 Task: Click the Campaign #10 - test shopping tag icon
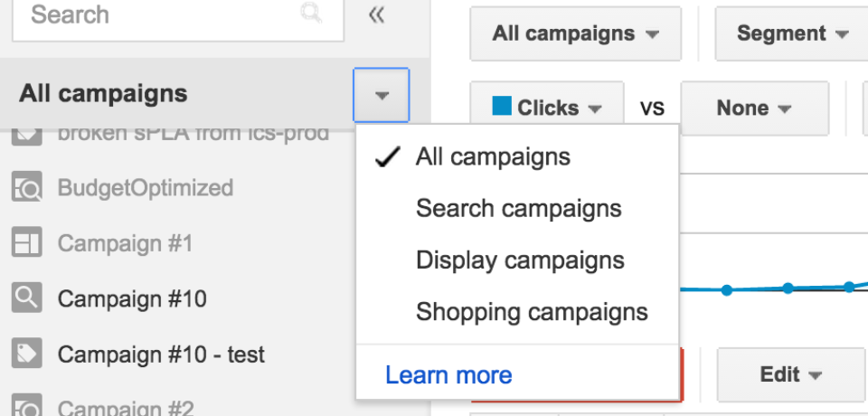[26, 354]
